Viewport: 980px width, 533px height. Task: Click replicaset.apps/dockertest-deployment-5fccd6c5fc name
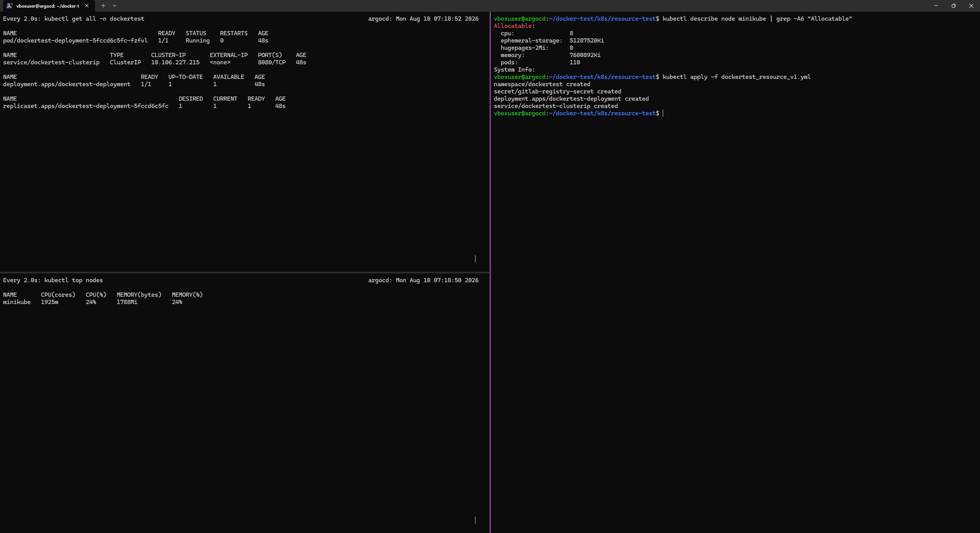click(x=86, y=106)
